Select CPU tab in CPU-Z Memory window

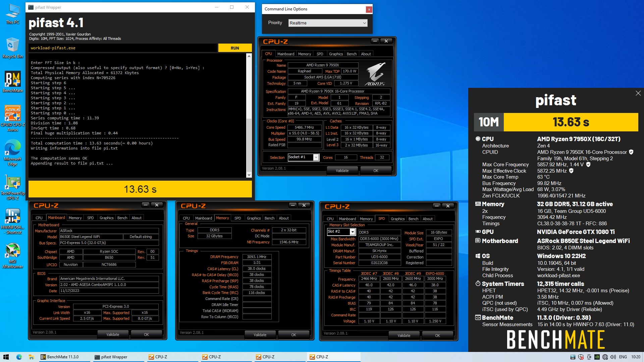point(186,218)
